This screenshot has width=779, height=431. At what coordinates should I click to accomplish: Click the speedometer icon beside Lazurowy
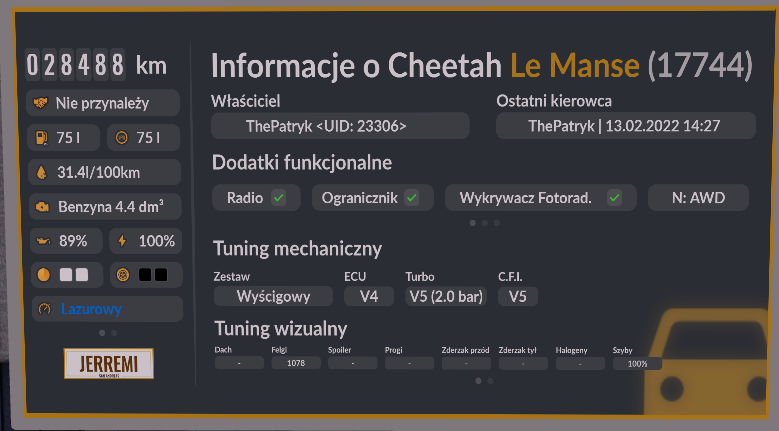coord(45,309)
